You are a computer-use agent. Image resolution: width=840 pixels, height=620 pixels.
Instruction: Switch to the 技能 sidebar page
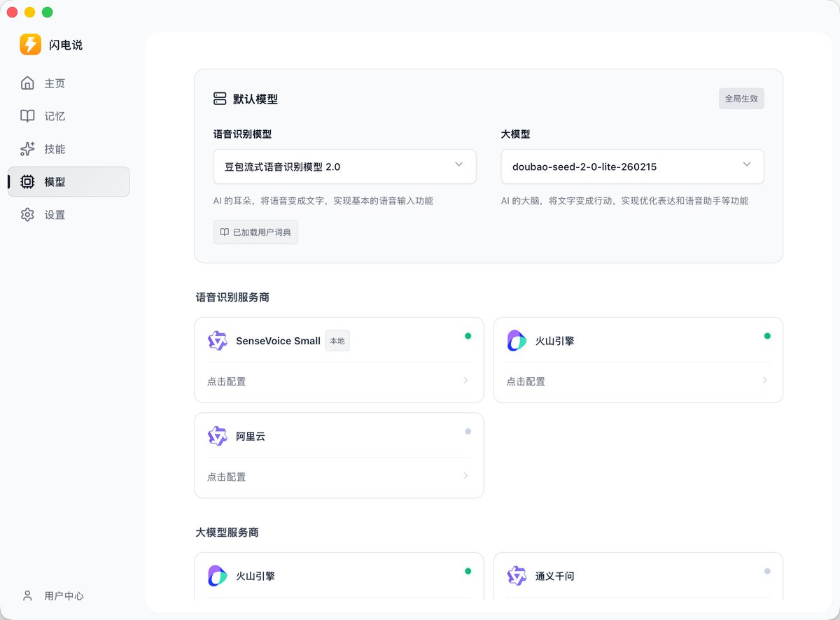click(69, 149)
